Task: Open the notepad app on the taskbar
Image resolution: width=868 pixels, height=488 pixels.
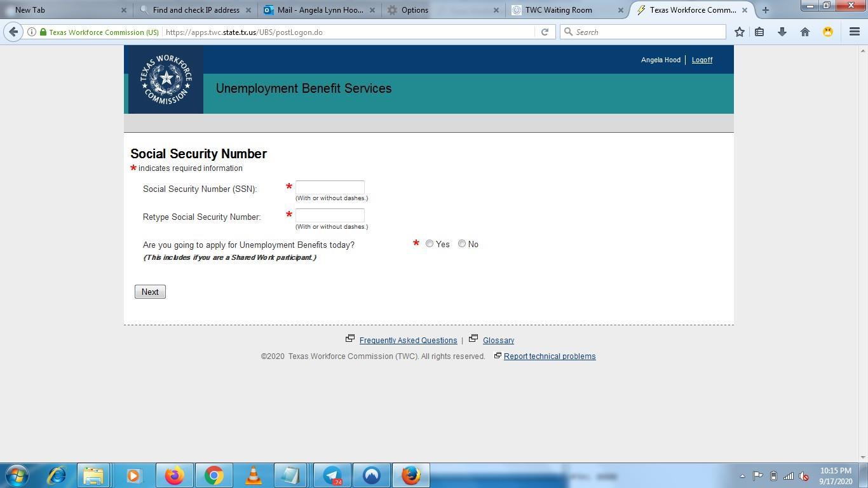Action: click(290, 475)
